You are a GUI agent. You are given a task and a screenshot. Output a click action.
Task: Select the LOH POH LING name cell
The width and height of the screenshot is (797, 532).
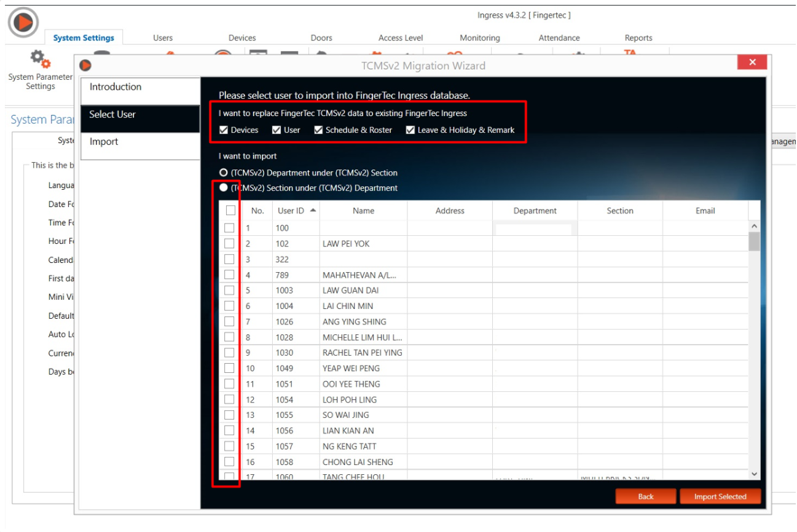[364, 399]
